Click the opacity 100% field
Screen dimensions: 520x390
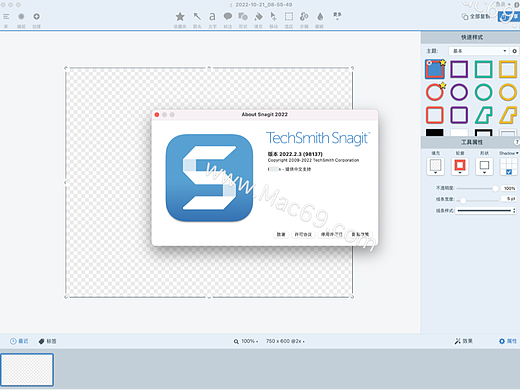pyautogui.click(x=509, y=188)
